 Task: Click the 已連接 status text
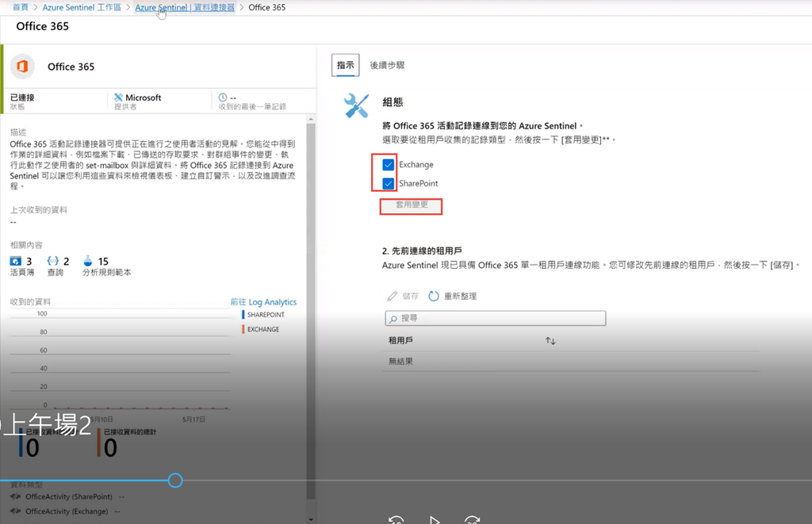click(22, 98)
